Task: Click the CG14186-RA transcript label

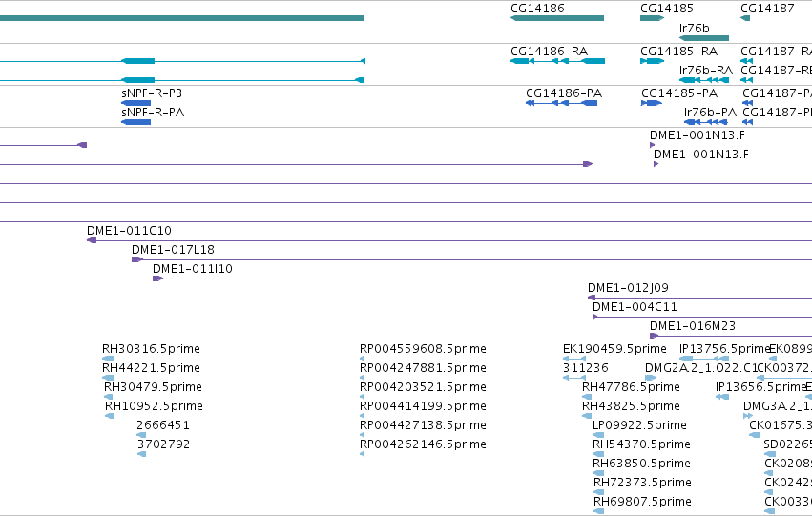Action: (x=549, y=52)
